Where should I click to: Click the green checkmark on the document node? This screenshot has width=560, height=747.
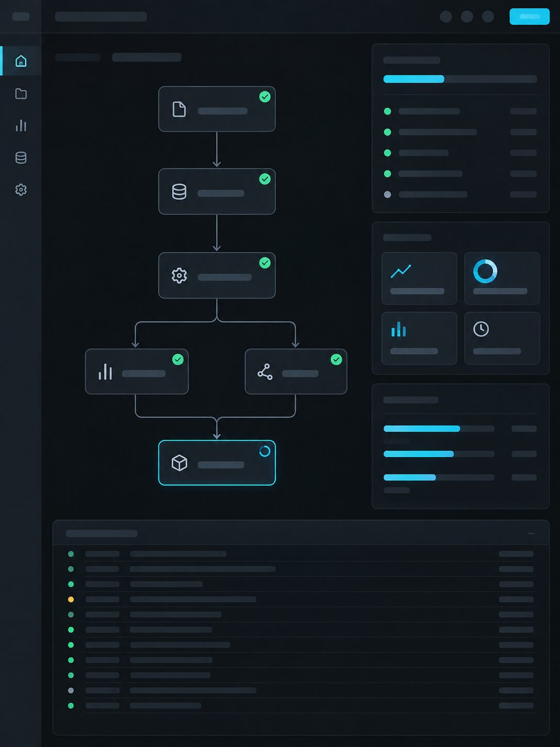point(265,96)
